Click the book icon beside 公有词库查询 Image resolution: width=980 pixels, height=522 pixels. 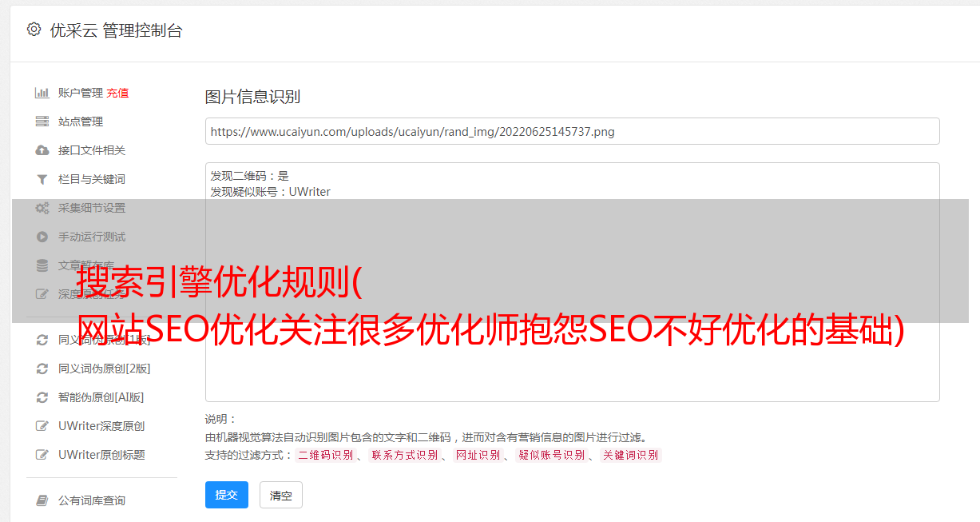(x=42, y=500)
